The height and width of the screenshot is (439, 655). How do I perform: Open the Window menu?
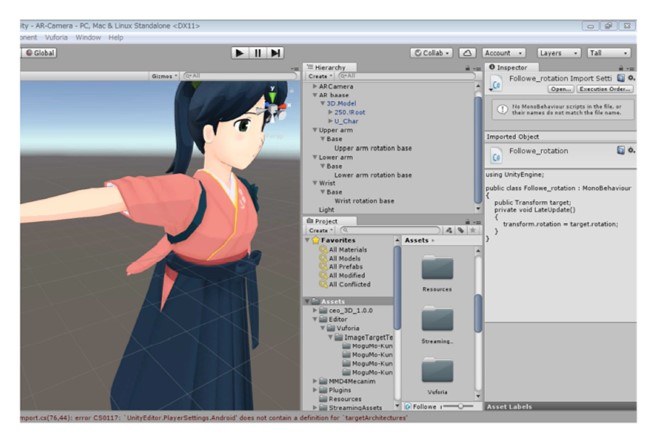88,38
